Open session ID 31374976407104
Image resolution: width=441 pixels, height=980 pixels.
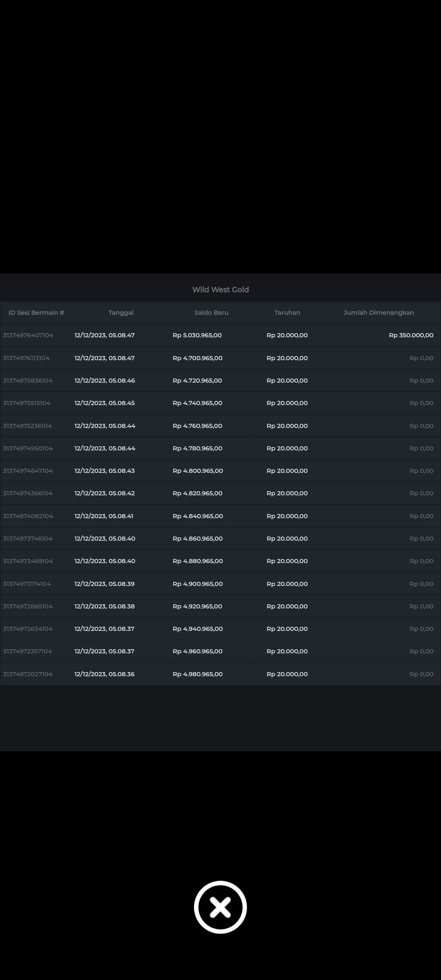(x=28, y=335)
